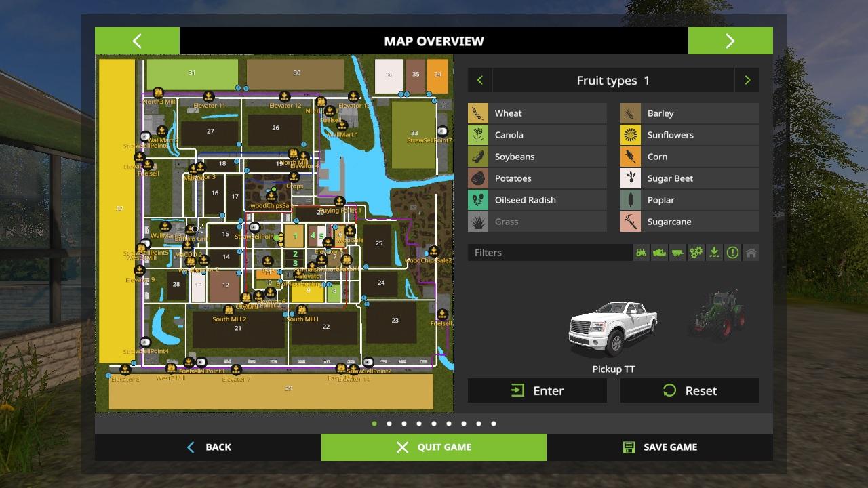Go to next fruit types page
This screenshot has height=488, width=868.
pos(747,81)
